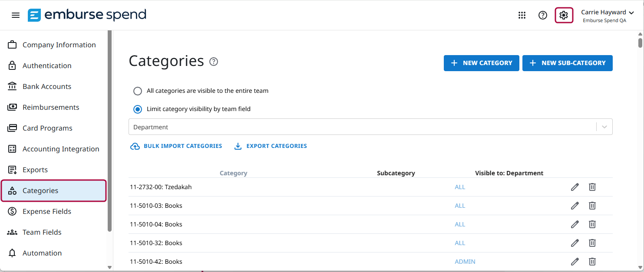Image resolution: width=644 pixels, height=272 pixels.
Task: Click the apps grid icon in the top bar
Action: [522, 15]
